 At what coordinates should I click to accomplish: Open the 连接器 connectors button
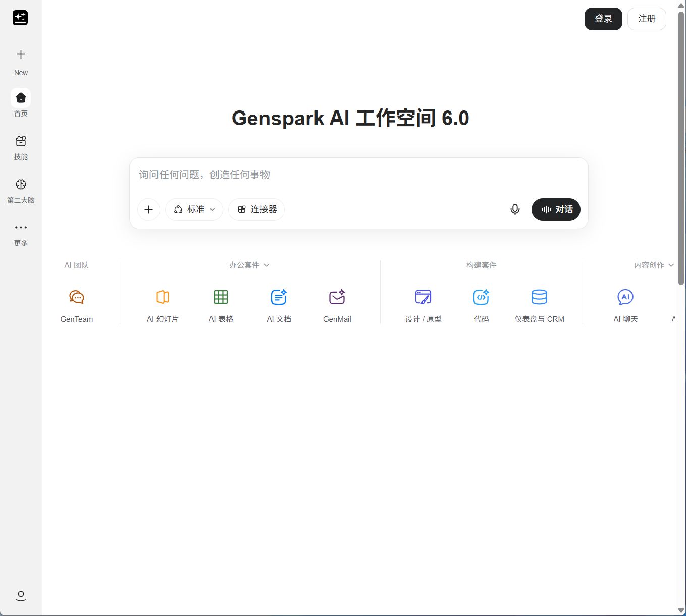click(x=256, y=209)
